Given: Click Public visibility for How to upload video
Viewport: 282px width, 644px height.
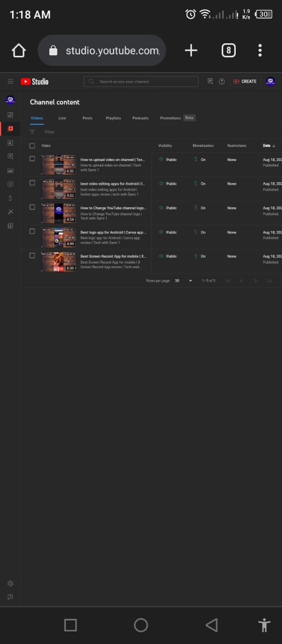Looking at the screenshot, I should (x=168, y=159).
